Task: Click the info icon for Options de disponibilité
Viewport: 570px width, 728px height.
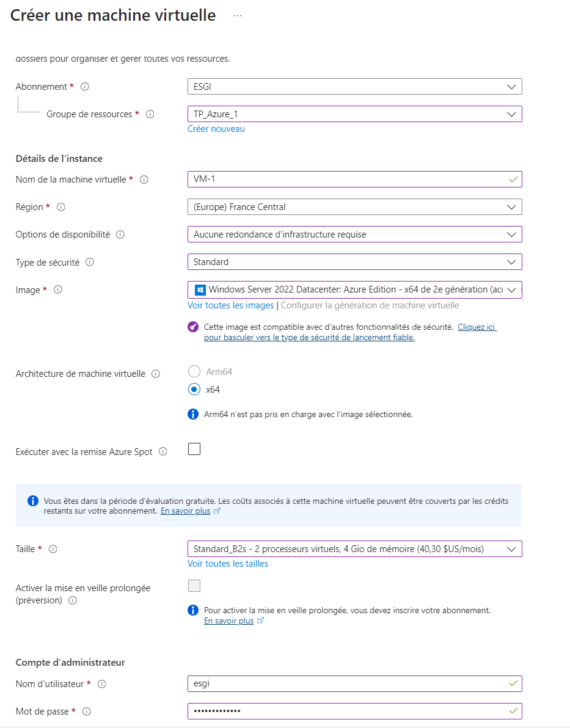Action: pyautogui.click(x=120, y=235)
